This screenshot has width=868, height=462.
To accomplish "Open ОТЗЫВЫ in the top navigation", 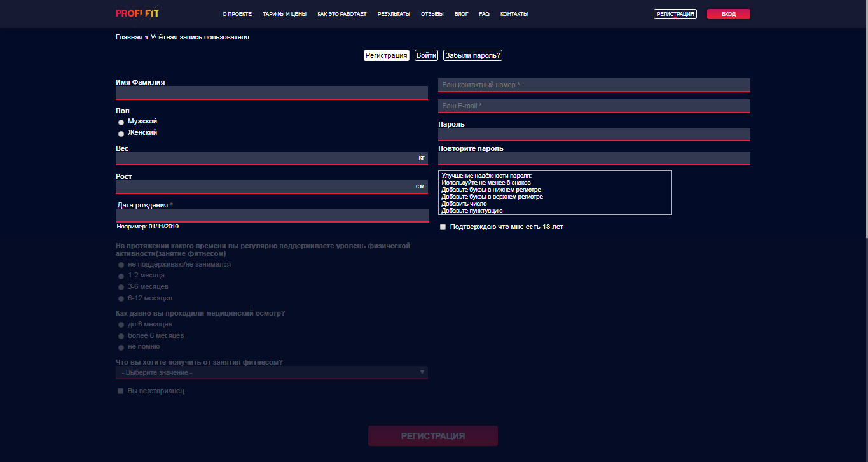I will pos(432,14).
